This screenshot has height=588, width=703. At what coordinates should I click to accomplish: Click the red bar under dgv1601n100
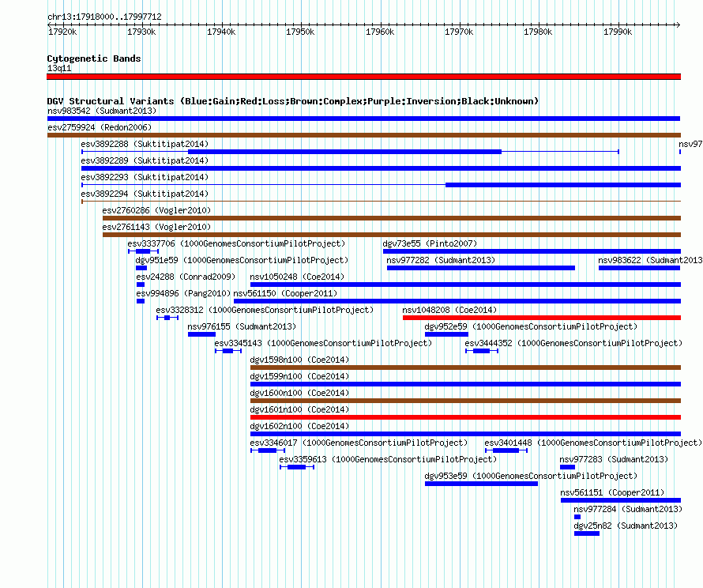pos(465,417)
